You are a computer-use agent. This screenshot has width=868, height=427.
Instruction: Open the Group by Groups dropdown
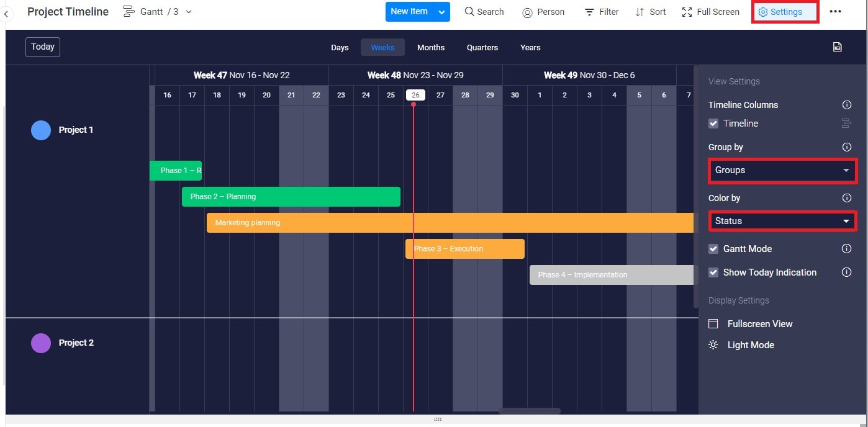pyautogui.click(x=782, y=170)
